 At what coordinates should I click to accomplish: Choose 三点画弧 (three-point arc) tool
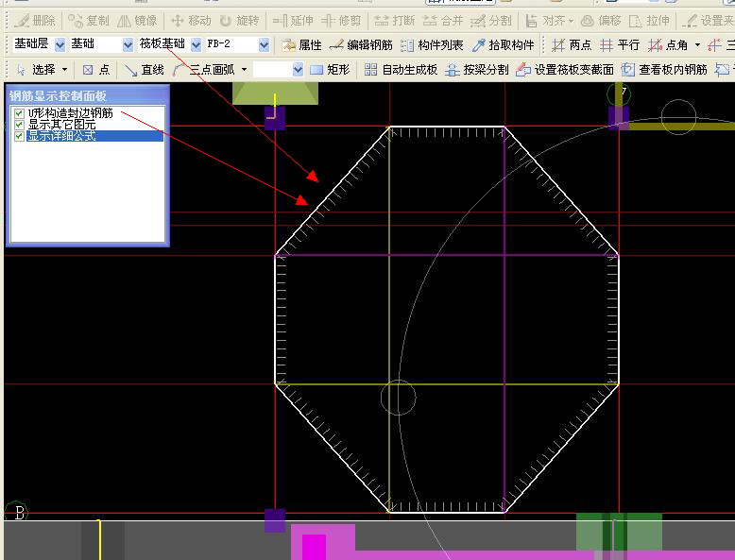pyautogui.click(x=203, y=70)
